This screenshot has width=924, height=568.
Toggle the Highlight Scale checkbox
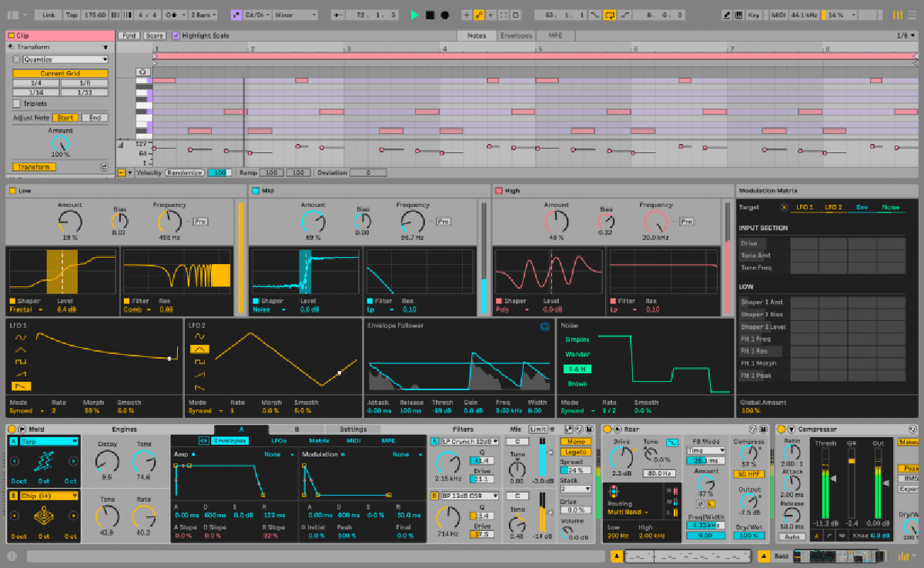coord(176,35)
